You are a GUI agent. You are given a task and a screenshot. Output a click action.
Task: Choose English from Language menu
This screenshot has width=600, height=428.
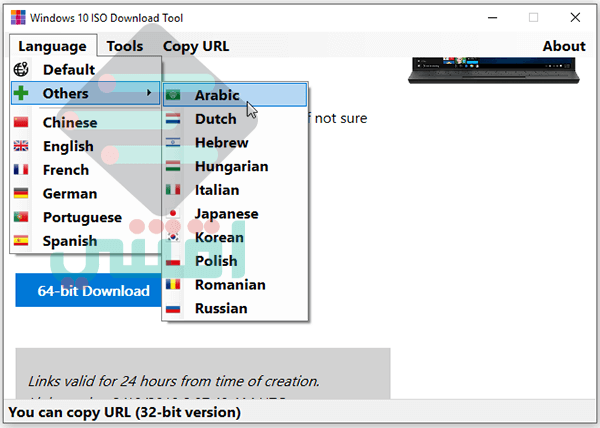pyautogui.click(x=85, y=146)
